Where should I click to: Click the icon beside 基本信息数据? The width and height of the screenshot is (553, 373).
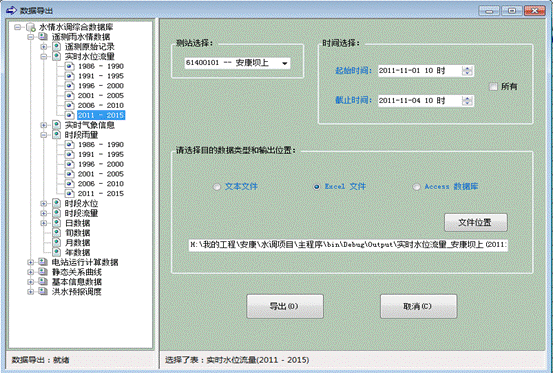click(43, 282)
